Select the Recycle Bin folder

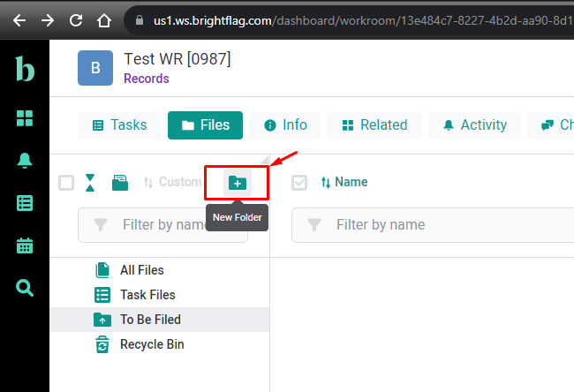[x=152, y=344]
